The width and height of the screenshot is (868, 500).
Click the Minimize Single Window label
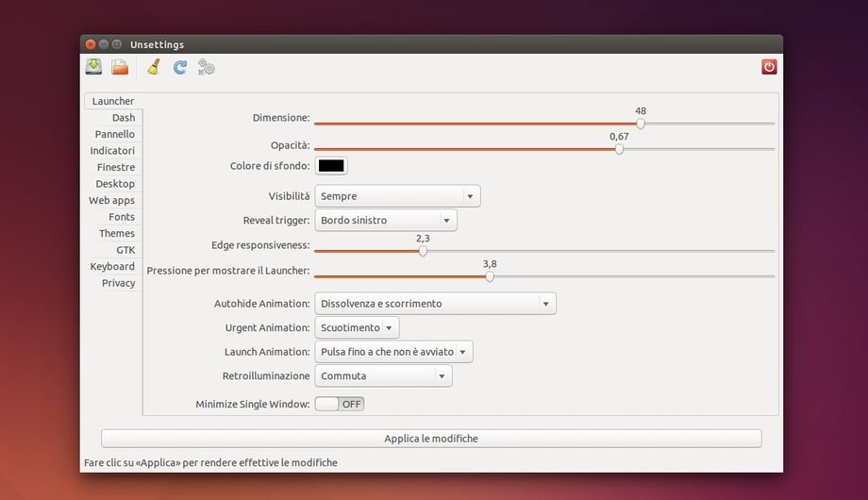pyautogui.click(x=253, y=404)
